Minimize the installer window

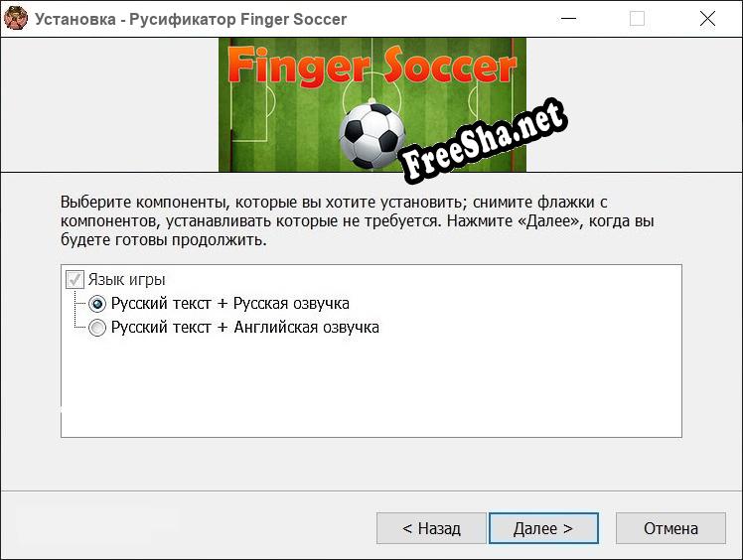568,19
